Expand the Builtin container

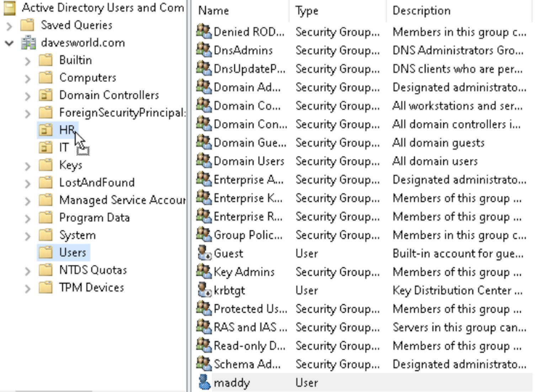pos(28,61)
